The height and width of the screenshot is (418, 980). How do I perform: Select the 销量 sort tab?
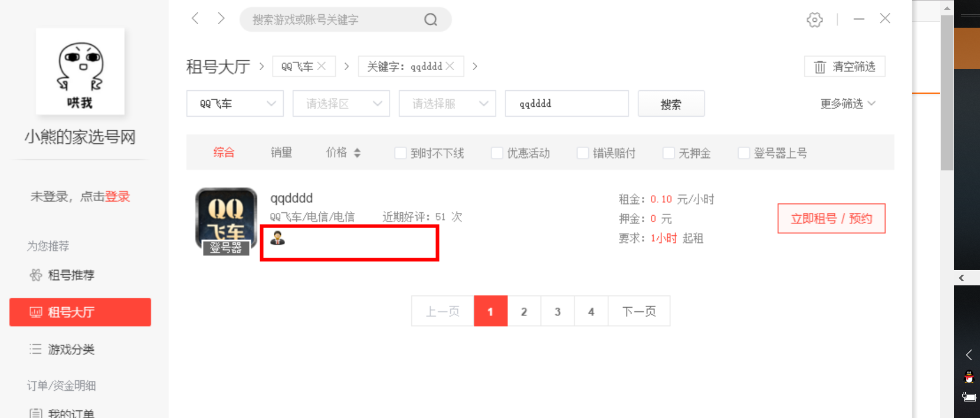click(281, 153)
